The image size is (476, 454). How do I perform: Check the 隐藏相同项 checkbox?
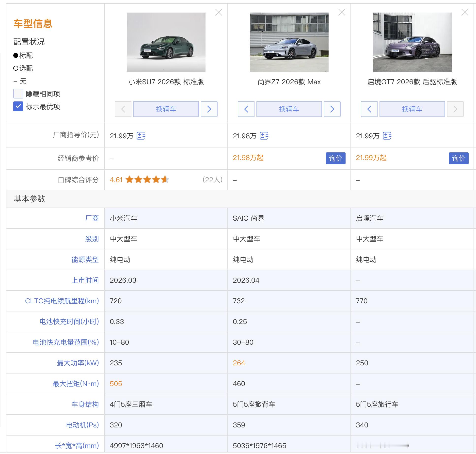click(x=18, y=94)
